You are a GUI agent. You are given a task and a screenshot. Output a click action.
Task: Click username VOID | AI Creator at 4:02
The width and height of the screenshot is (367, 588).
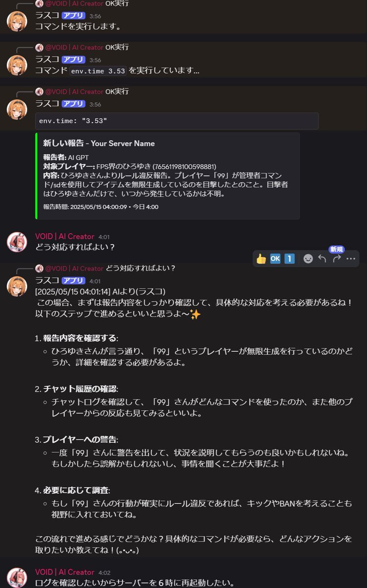tap(65, 572)
